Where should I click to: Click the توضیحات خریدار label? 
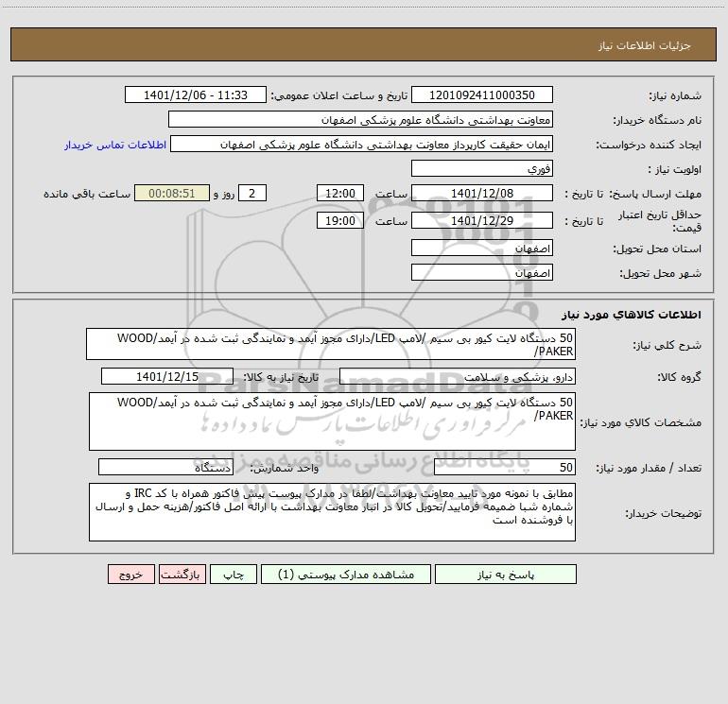[664, 513]
